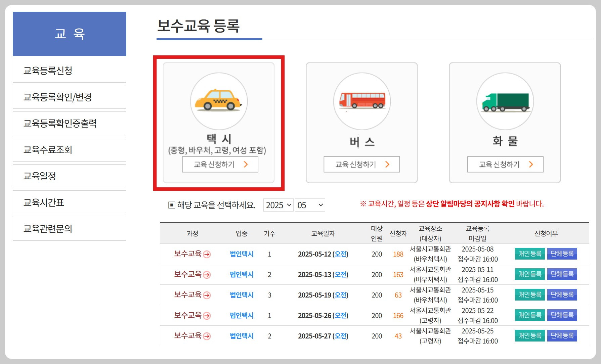Click the arrow icon next to 보수교육 기수 3
The width and height of the screenshot is (601, 364).
coord(207,295)
